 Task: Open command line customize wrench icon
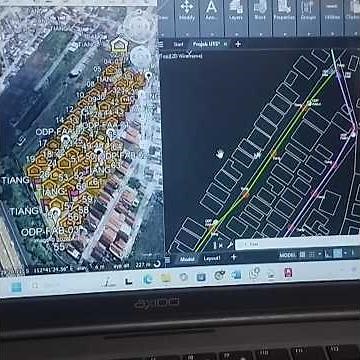pyautogui.click(x=230, y=245)
